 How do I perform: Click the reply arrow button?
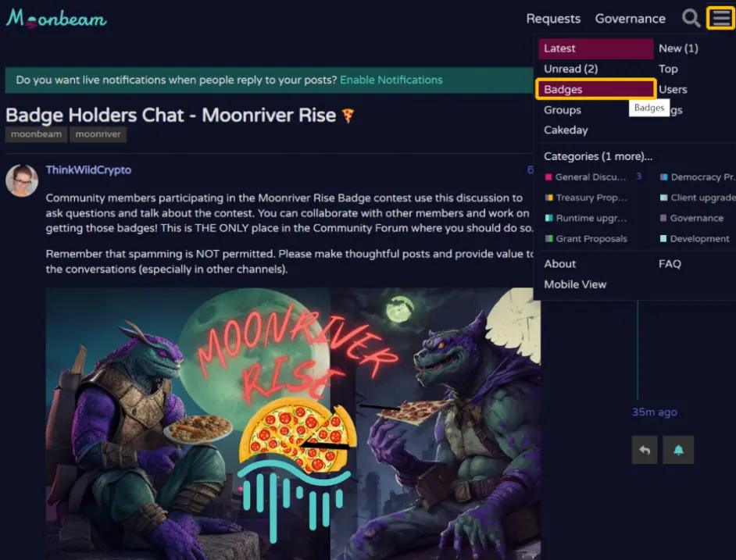tap(645, 450)
